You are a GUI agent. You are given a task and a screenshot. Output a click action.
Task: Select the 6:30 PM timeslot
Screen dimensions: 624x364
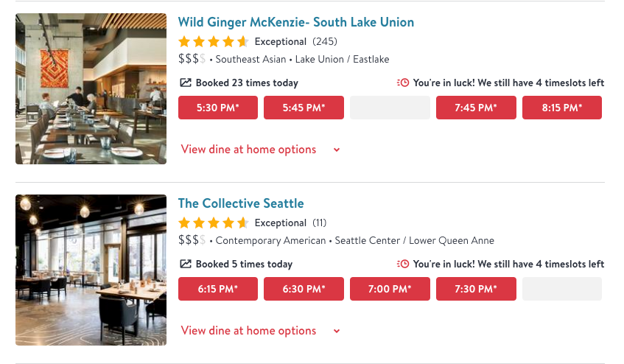point(304,289)
